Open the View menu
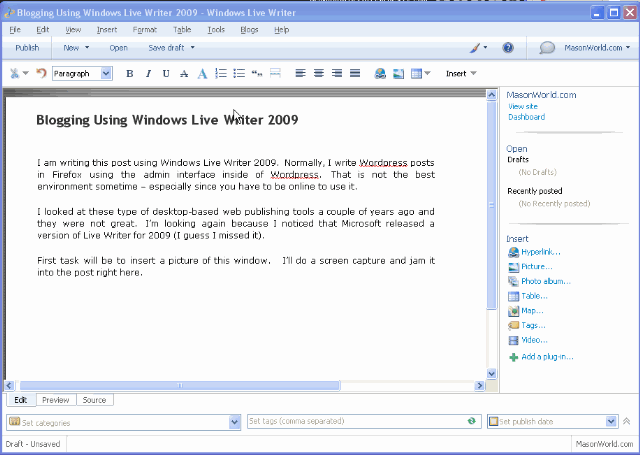The height and width of the screenshot is (455, 640). click(73, 30)
